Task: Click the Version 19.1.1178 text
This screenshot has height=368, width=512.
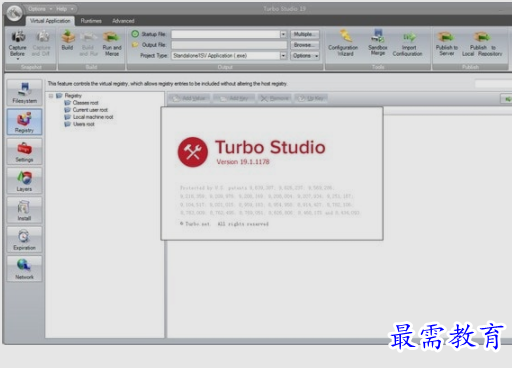Action: tap(243, 162)
